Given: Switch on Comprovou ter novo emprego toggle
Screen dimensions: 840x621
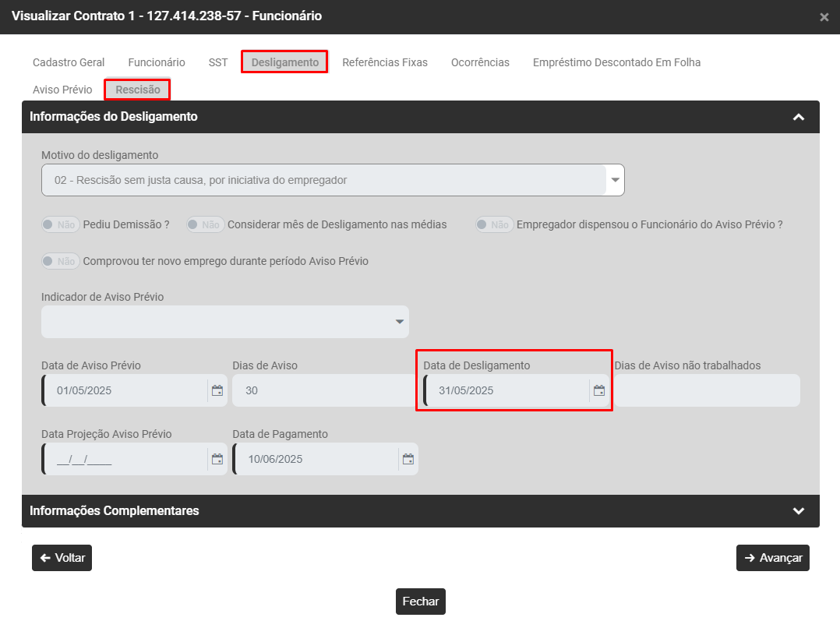Looking at the screenshot, I should pos(60,261).
